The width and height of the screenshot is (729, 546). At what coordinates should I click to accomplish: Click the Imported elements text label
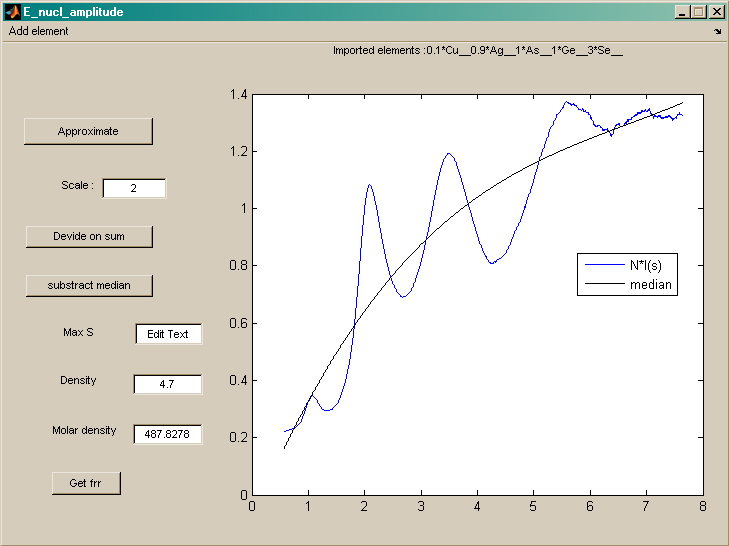click(477, 50)
